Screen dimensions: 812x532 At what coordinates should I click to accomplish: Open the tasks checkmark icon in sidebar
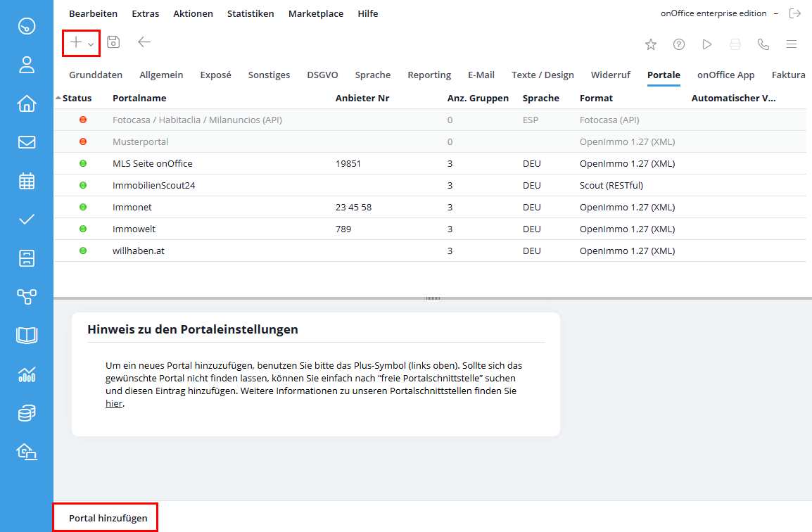coord(27,219)
